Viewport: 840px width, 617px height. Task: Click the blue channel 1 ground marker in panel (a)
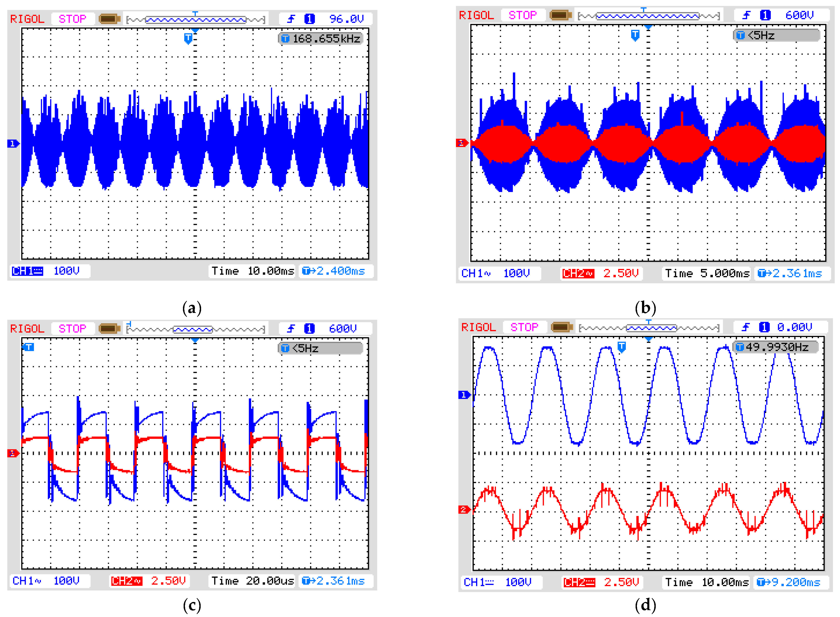pos(13,144)
